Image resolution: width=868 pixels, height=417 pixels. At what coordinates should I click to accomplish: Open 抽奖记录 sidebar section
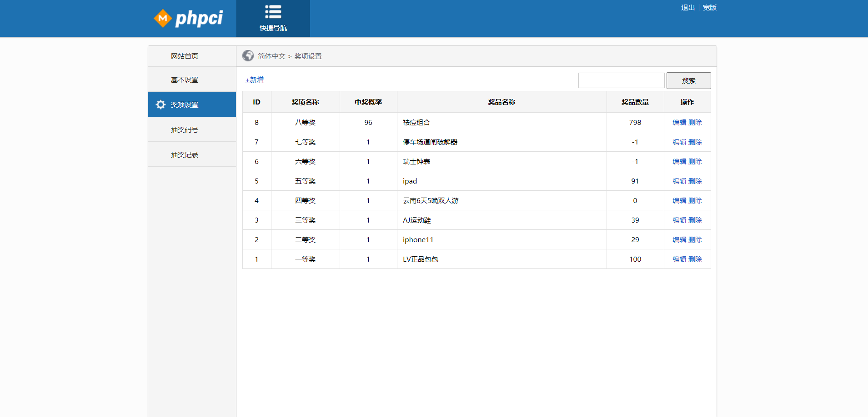(x=185, y=155)
